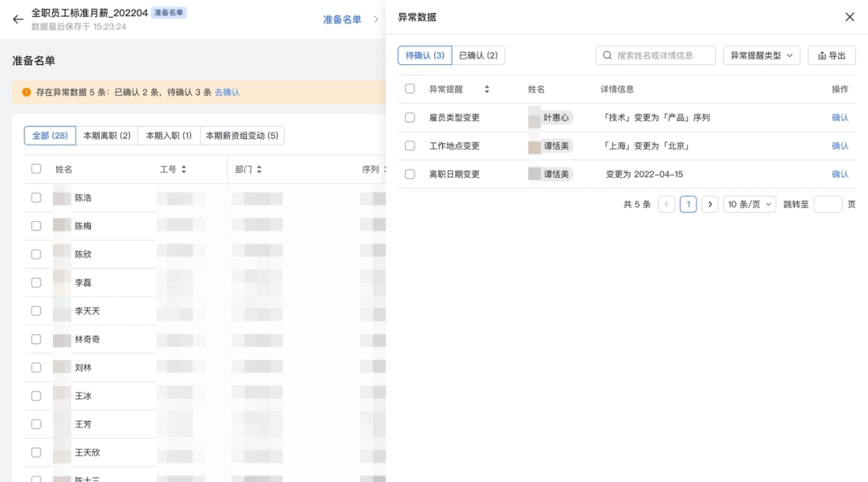
Task: Export abnormal data with 导出 button
Action: pos(831,55)
